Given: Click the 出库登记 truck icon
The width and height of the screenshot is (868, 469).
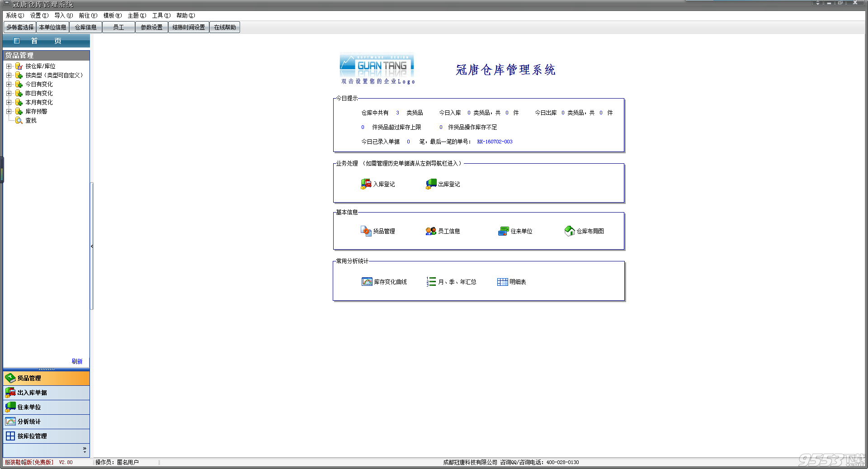Looking at the screenshot, I should 431,184.
